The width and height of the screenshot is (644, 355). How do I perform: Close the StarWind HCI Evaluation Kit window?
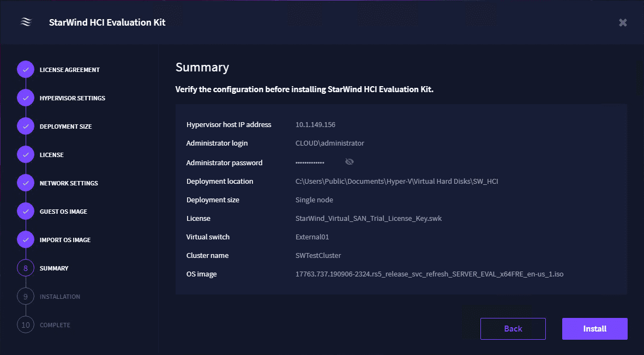(623, 22)
